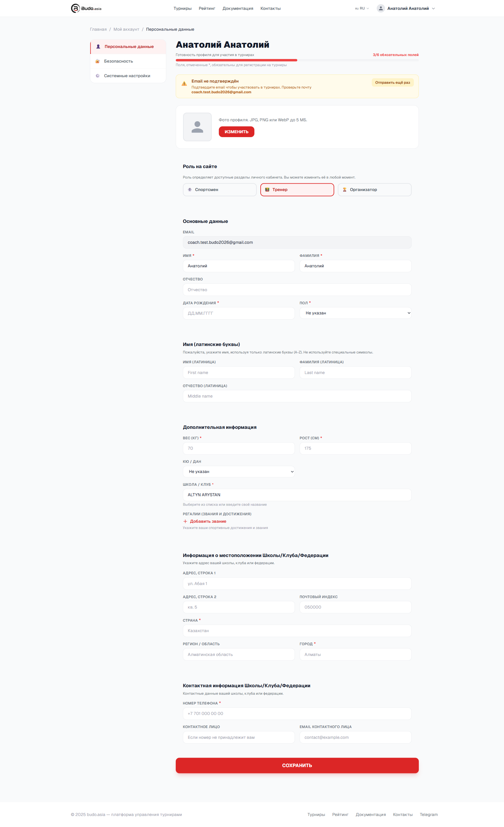
Task: Open the Турниры menu in header
Action: [183, 8]
